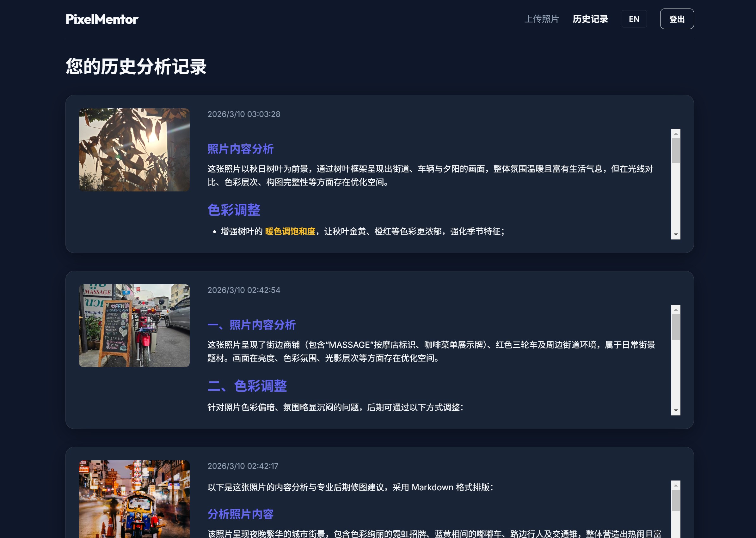The image size is (756, 538).
Task: Click the scrollbar track below first card's thumb
Action: pos(675,199)
